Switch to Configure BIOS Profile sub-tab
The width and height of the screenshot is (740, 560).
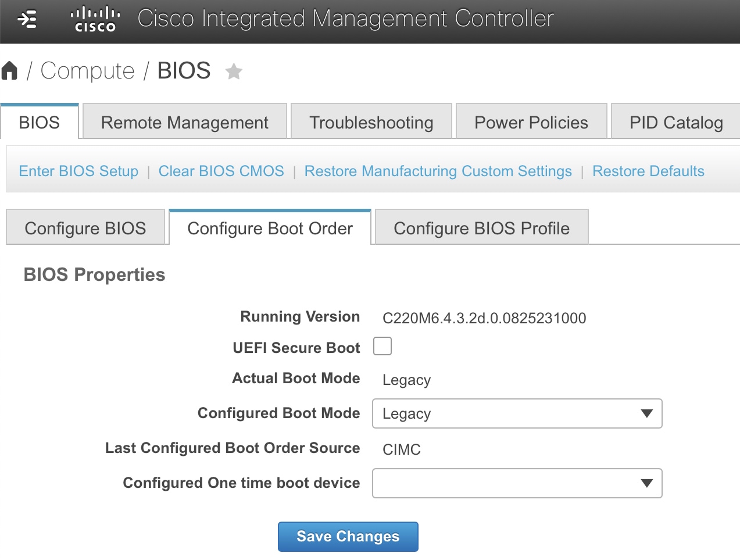pos(481,228)
